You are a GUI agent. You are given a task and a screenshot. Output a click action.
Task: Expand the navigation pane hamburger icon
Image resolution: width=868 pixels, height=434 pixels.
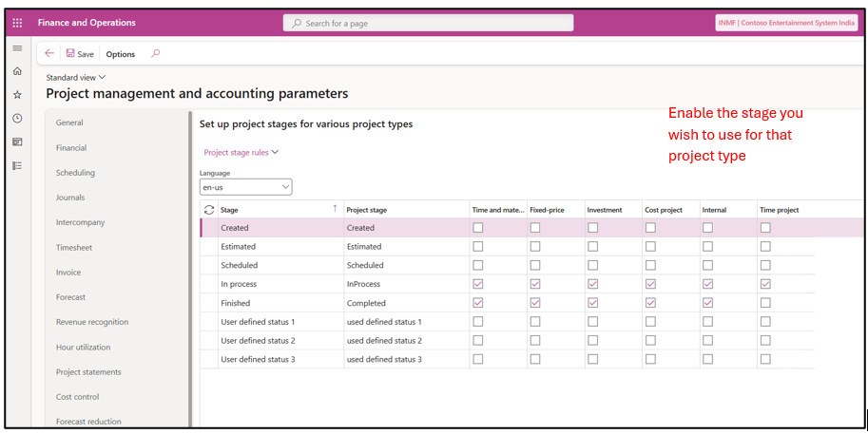17,48
